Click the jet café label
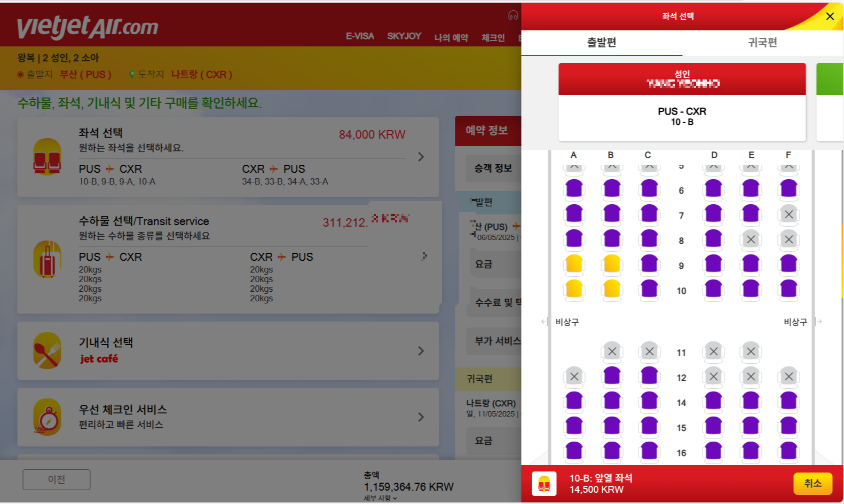Screen dimensions: 844x504 click(99, 358)
